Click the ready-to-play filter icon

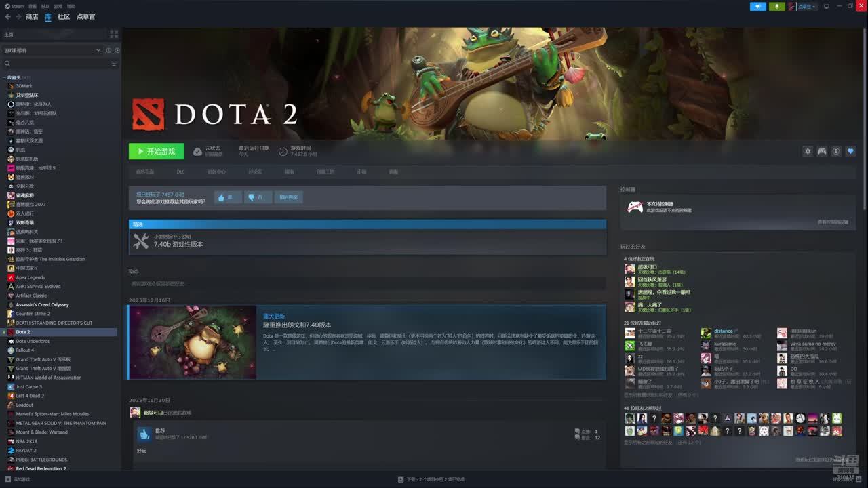(117, 50)
